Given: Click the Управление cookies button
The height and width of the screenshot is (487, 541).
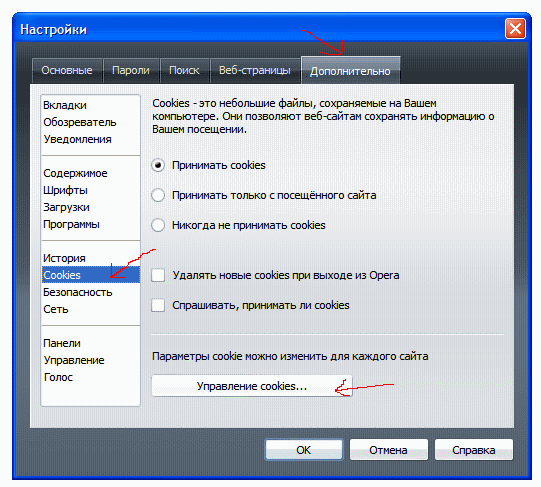Looking at the screenshot, I should pos(252,386).
